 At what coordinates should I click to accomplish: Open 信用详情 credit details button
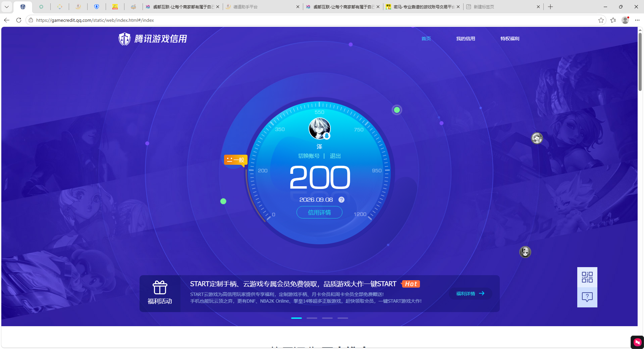[319, 212]
